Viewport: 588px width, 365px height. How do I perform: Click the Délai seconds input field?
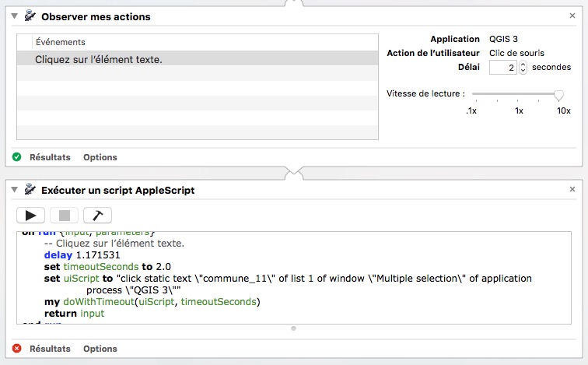pos(502,68)
